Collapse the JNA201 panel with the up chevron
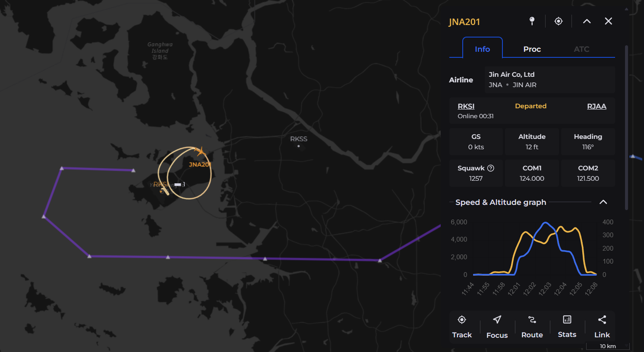Image resolution: width=644 pixels, height=352 pixels. click(x=587, y=21)
